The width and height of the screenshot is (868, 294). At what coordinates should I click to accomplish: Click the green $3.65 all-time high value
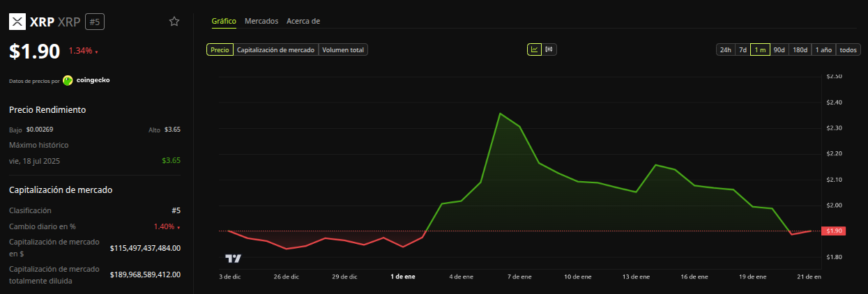click(172, 160)
